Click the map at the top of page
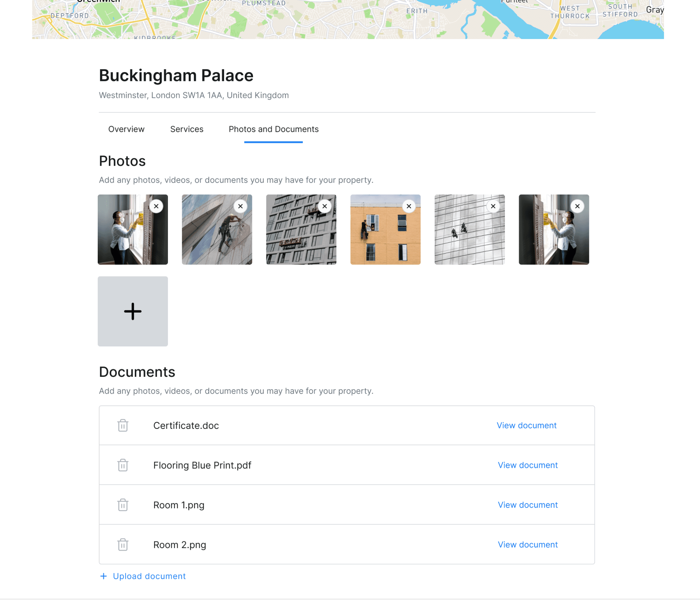The image size is (700, 600). pos(348,19)
